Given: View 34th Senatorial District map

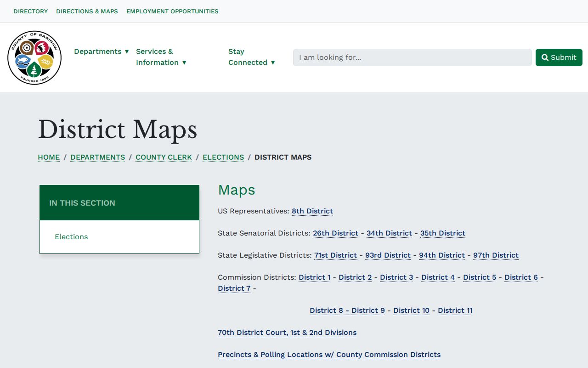Looking at the screenshot, I should point(389,233).
